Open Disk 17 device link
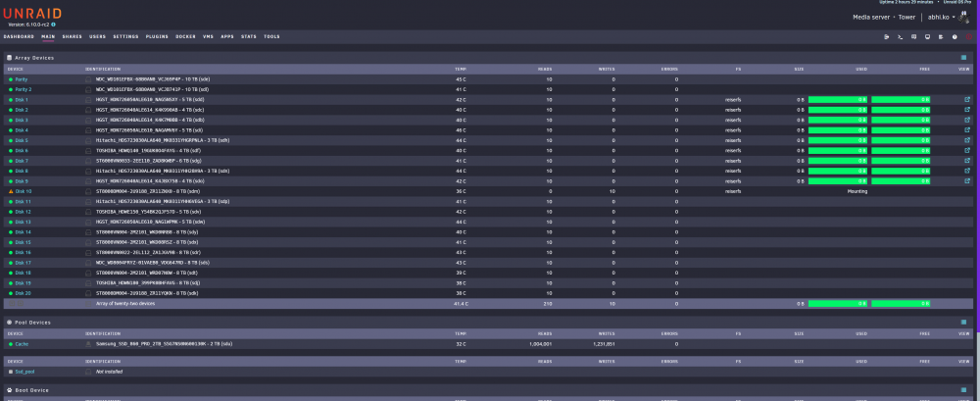 tap(24, 263)
